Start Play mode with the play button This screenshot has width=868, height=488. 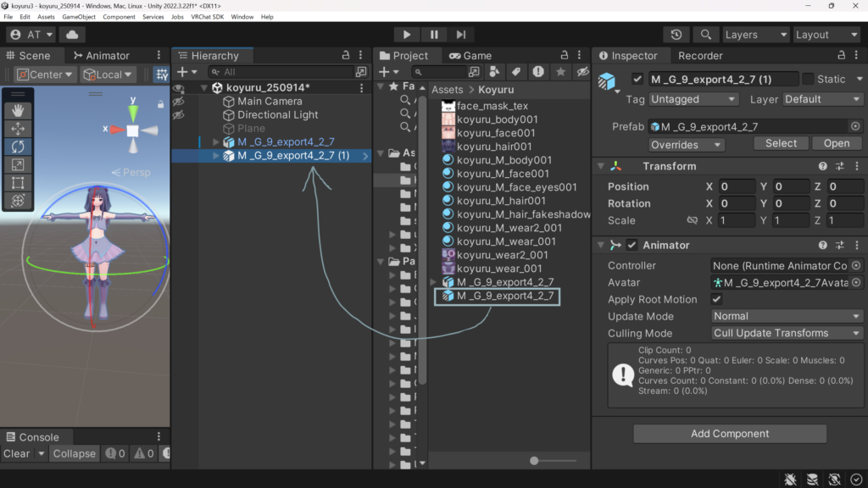coord(406,34)
